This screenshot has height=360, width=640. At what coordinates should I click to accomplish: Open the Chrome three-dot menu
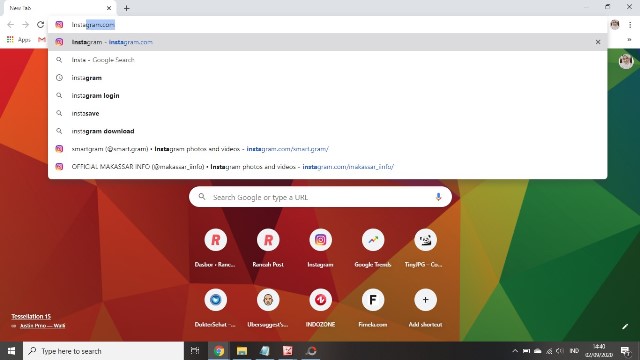pos(630,24)
